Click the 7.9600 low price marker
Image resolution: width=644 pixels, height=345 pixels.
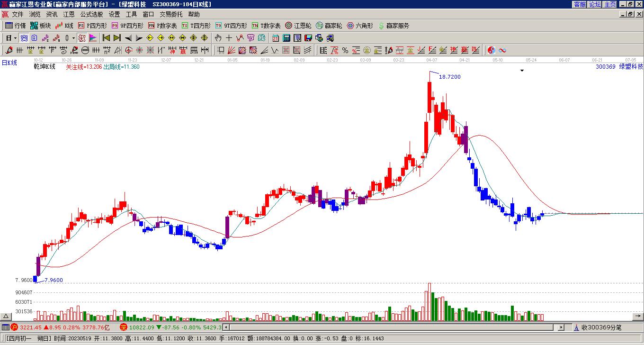(x=54, y=280)
